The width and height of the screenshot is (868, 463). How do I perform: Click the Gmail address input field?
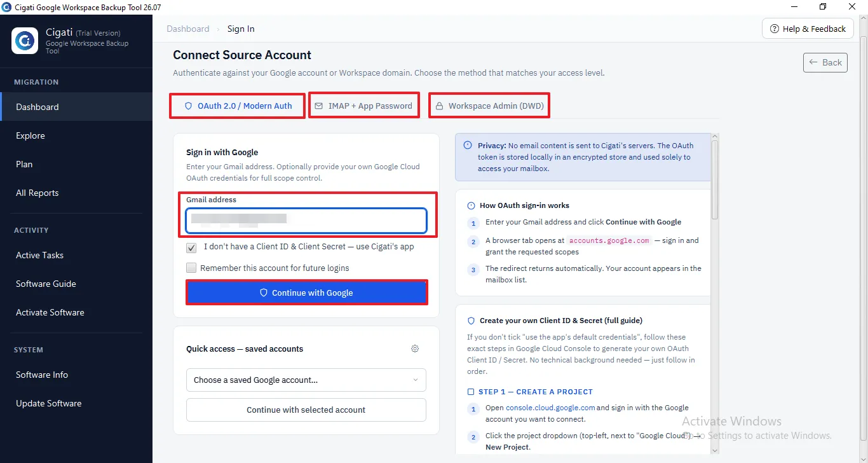(x=306, y=221)
